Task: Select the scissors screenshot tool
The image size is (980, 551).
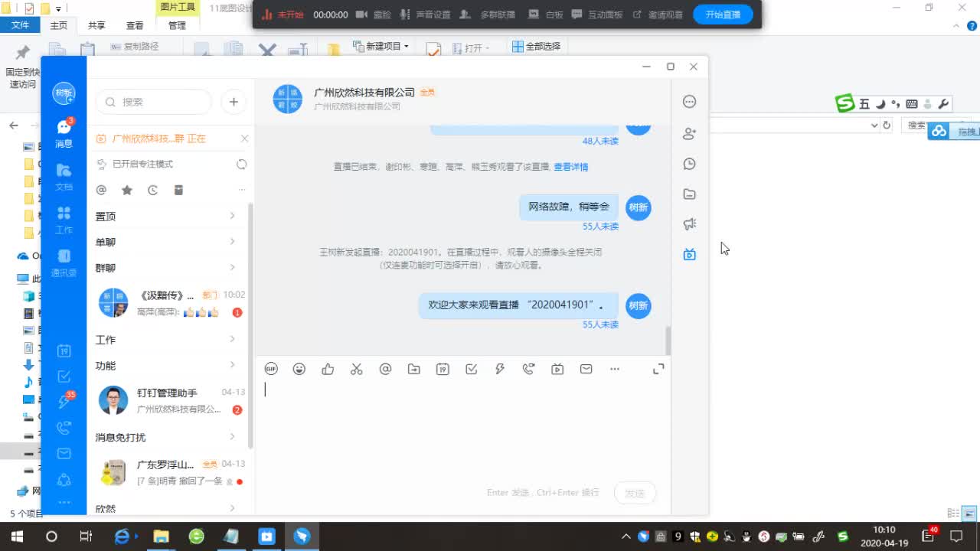Action: coord(356,369)
